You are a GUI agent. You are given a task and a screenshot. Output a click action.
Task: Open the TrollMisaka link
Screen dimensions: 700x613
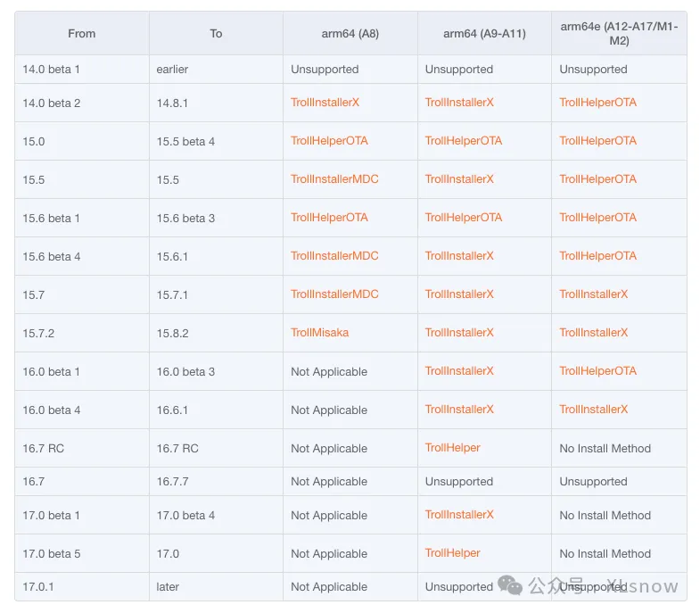(x=319, y=333)
